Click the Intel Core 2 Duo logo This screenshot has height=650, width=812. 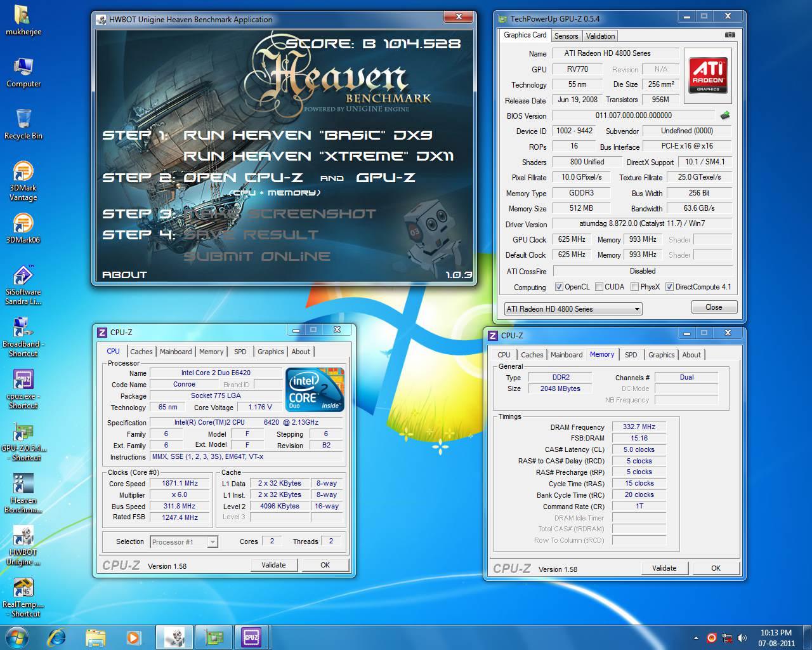(315, 389)
